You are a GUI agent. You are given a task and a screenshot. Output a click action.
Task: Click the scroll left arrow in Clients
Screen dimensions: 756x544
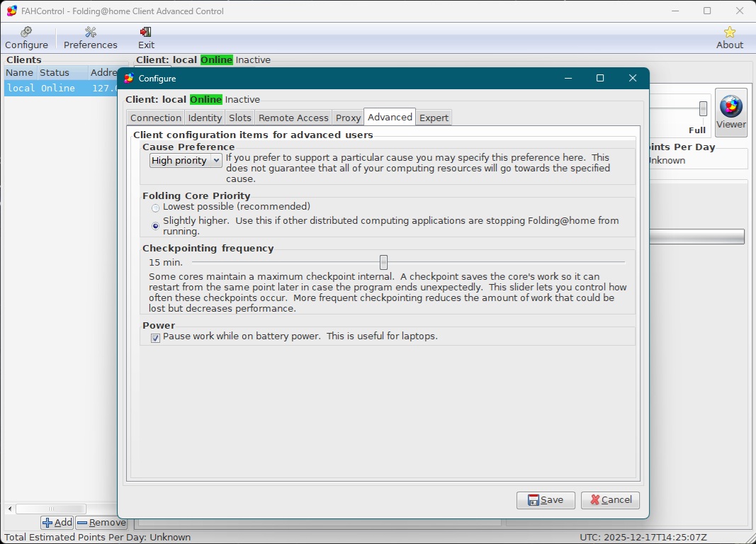coord(10,509)
